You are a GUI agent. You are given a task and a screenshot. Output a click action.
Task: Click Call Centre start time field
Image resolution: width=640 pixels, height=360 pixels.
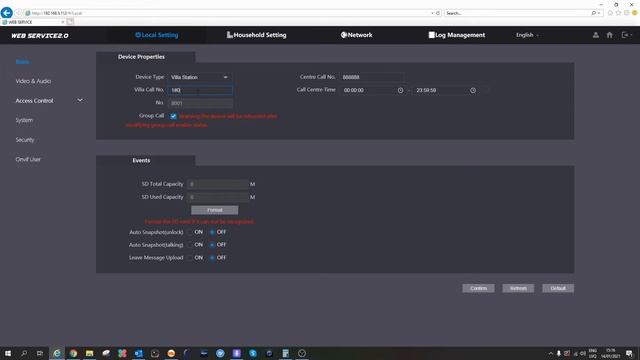(x=372, y=90)
